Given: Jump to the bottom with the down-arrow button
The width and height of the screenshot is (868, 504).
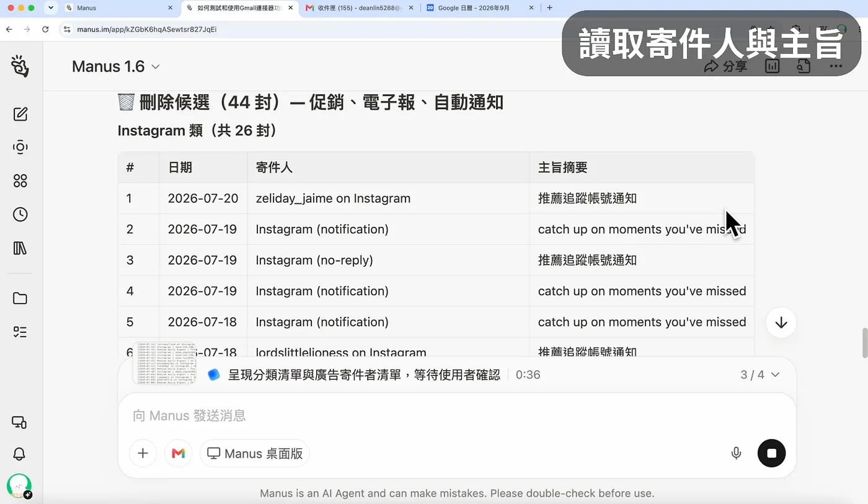Looking at the screenshot, I should click(x=781, y=322).
